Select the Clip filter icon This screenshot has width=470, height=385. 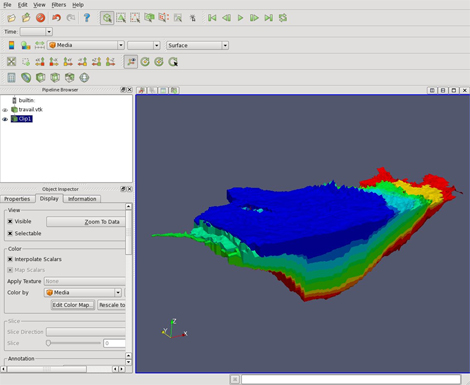(40, 78)
